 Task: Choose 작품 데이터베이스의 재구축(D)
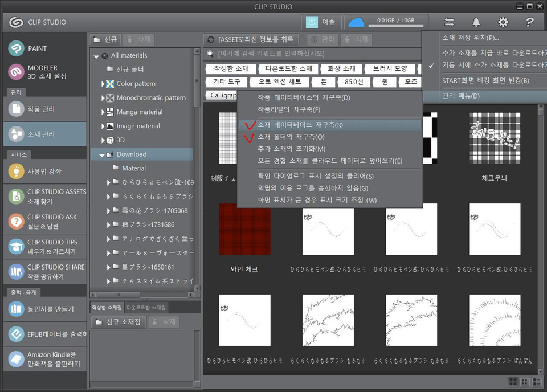click(x=330, y=97)
